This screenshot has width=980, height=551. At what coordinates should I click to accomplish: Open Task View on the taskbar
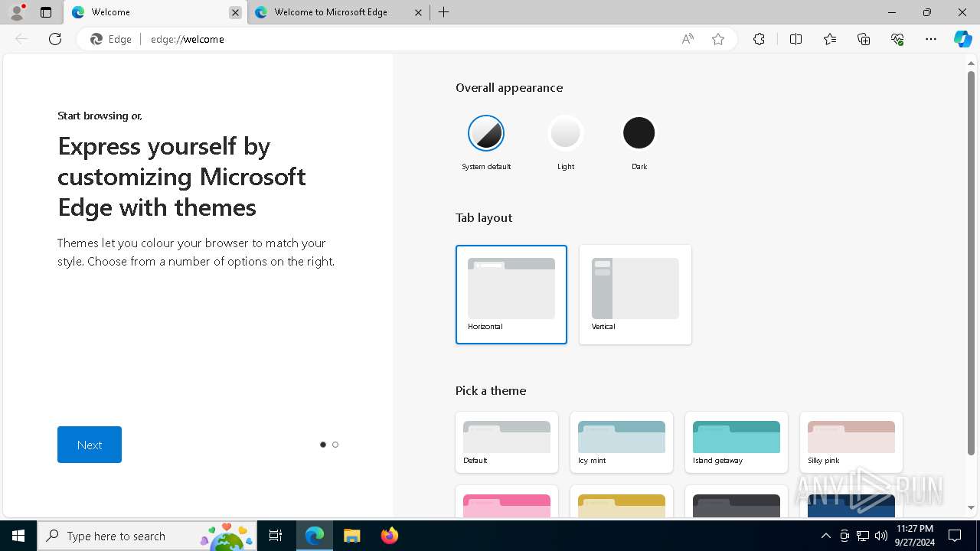[276, 536]
